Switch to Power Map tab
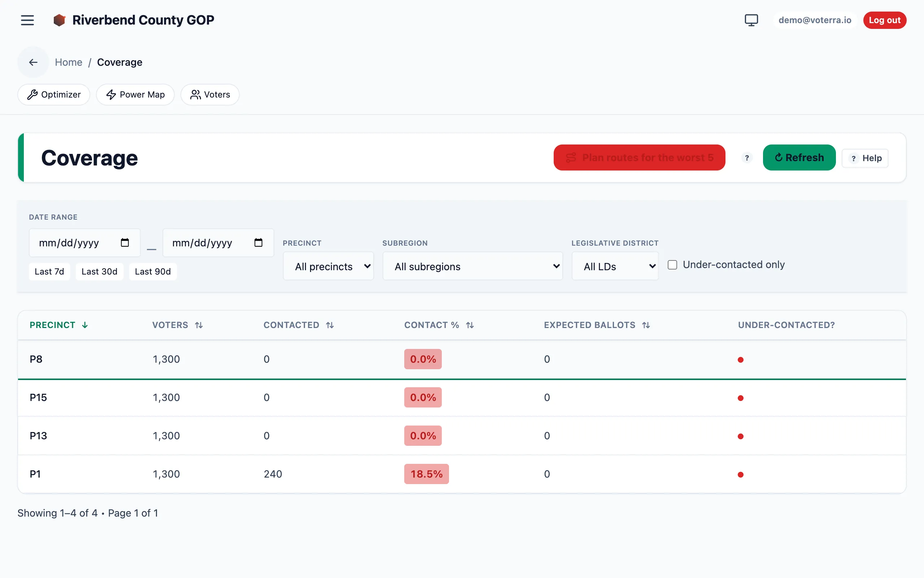The height and width of the screenshot is (578, 924). pyautogui.click(x=135, y=94)
